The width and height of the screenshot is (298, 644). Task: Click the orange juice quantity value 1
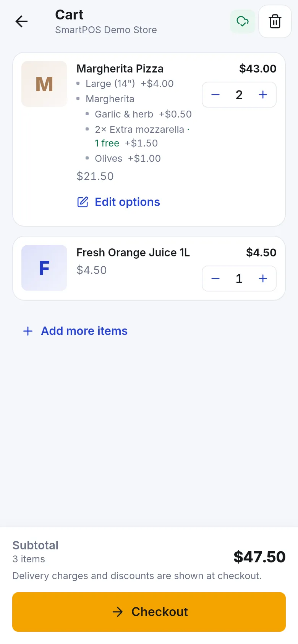pyautogui.click(x=239, y=279)
